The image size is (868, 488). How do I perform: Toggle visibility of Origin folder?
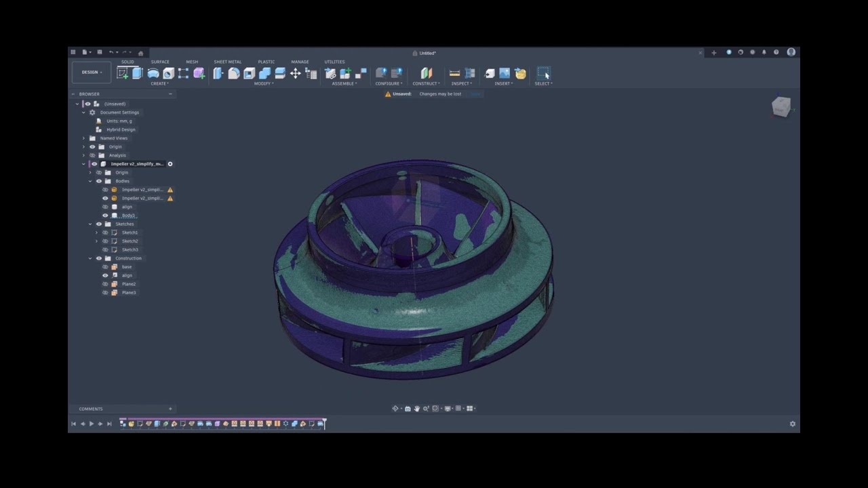click(x=92, y=146)
